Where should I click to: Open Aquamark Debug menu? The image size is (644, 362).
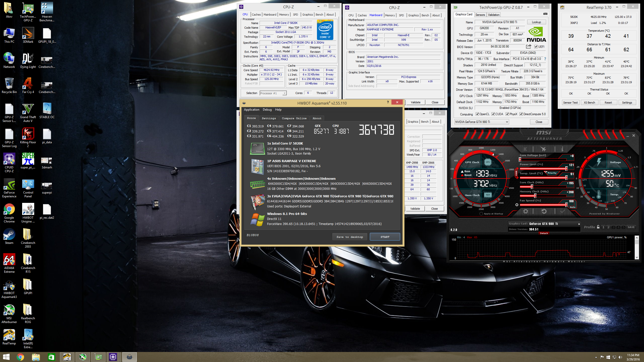267,110
